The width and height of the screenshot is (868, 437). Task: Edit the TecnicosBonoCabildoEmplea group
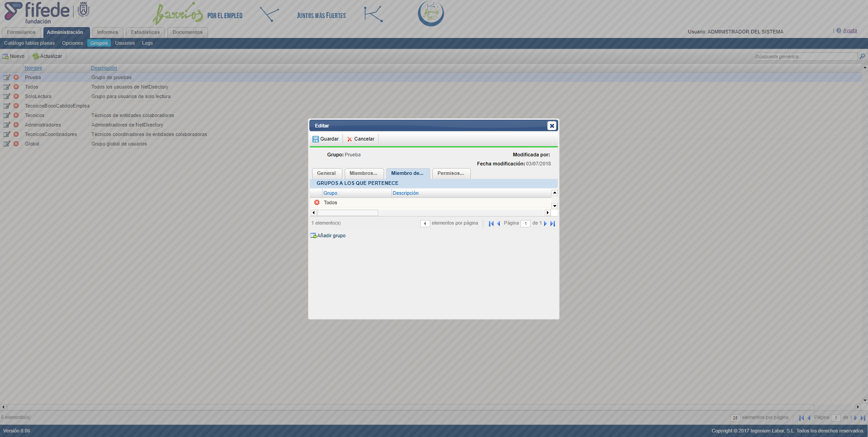[x=7, y=106]
